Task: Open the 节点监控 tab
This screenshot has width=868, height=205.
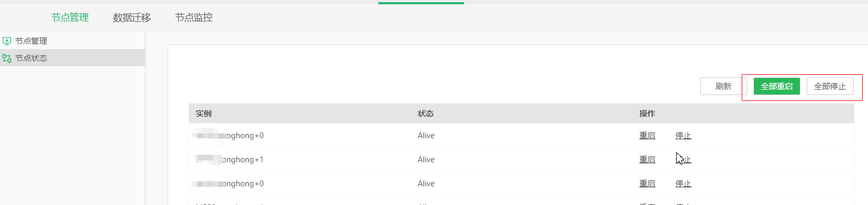Action: pyautogui.click(x=194, y=18)
